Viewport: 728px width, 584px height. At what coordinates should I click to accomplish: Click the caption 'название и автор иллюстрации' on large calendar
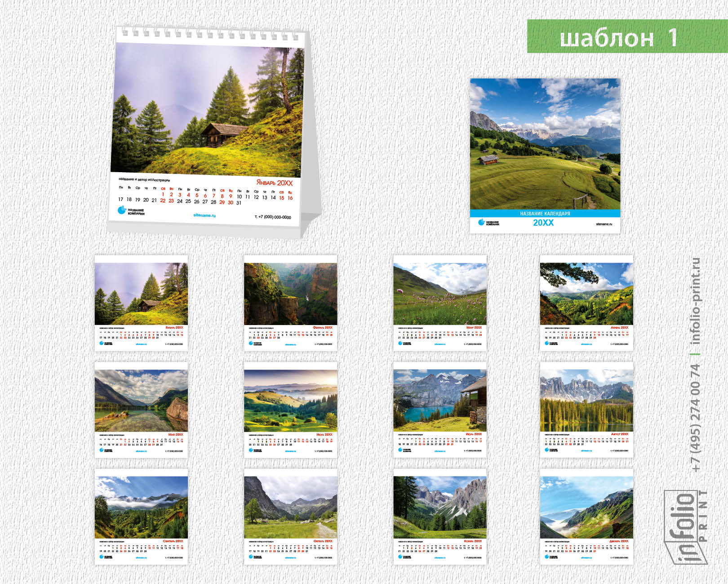pos(144,179)
